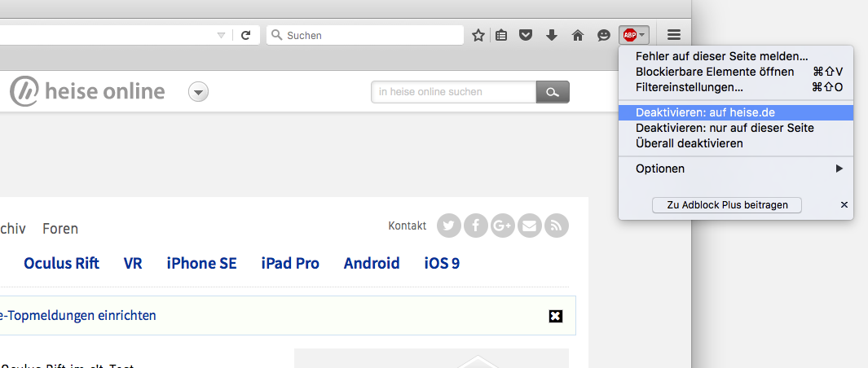Open the Firefox hamburger menu

674,36
